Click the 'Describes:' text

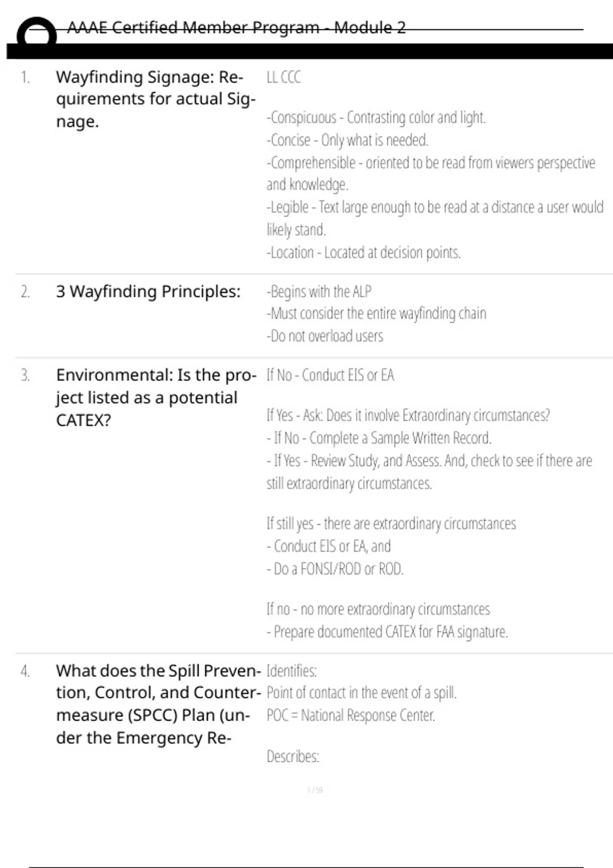(x=293, y=756)
